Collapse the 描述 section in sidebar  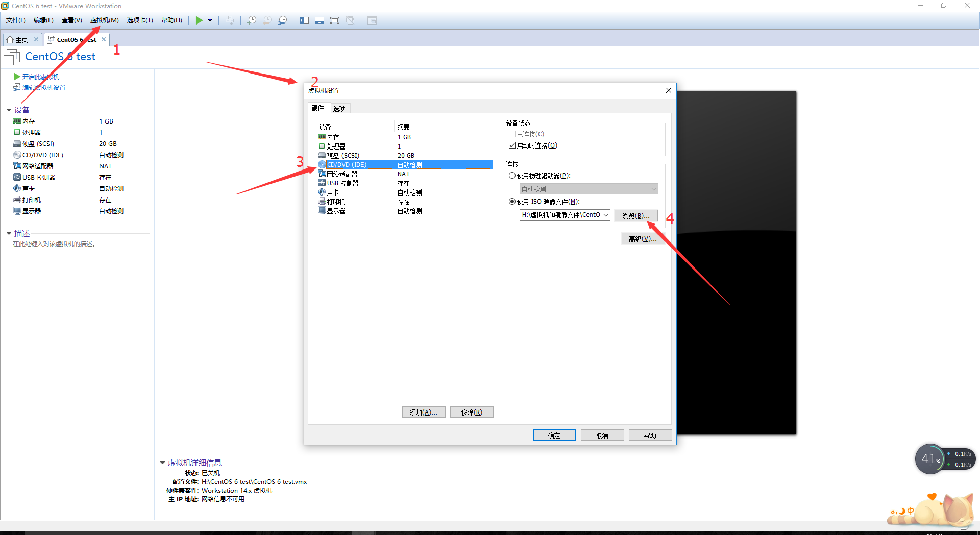point(9,233)
